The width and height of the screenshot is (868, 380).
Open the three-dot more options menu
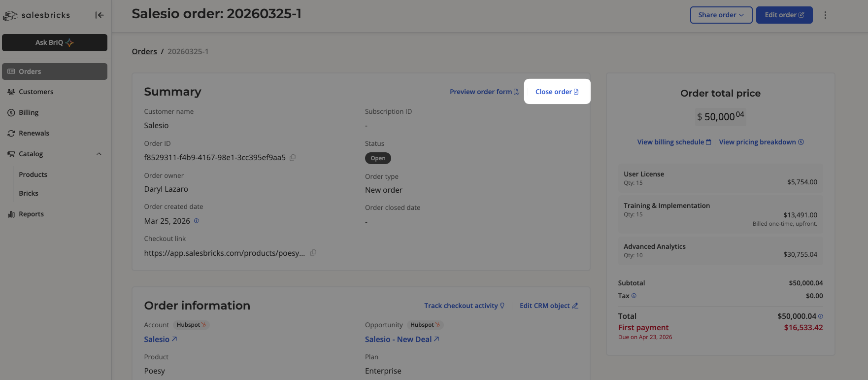825,15
